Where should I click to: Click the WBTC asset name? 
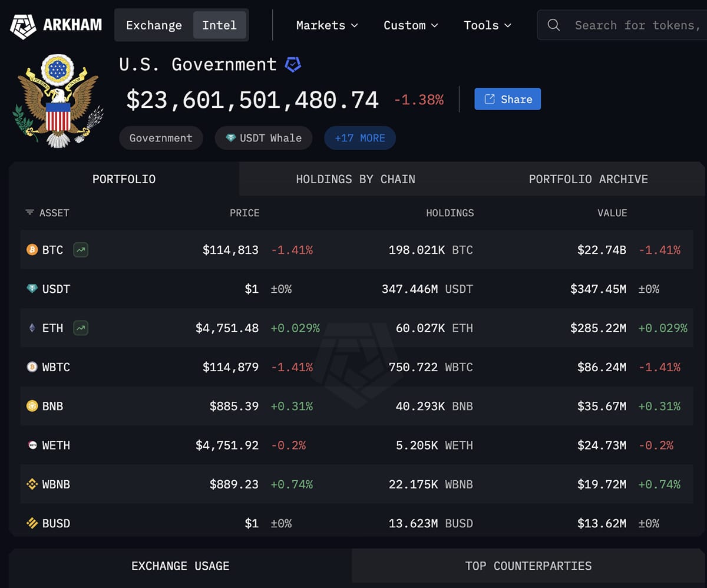(56, 367)
